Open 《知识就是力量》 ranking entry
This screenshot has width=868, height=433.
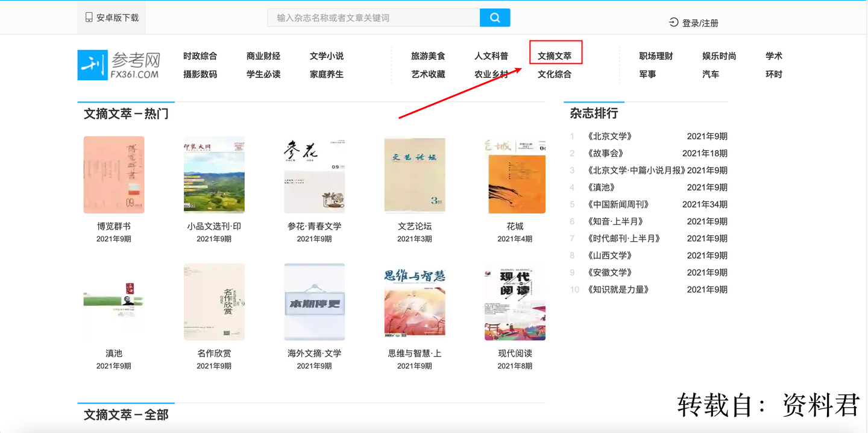pyautogui.click(x=618, y=289)
